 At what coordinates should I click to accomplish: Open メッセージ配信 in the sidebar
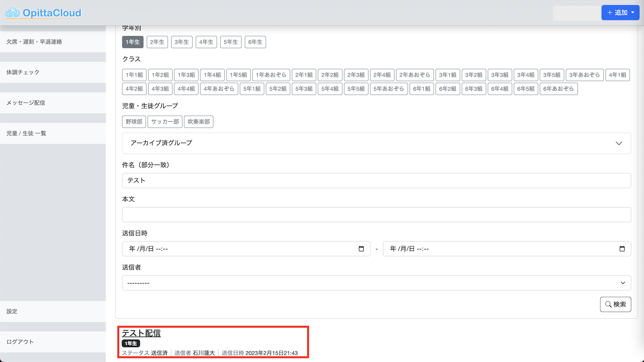tap(53, 103)
